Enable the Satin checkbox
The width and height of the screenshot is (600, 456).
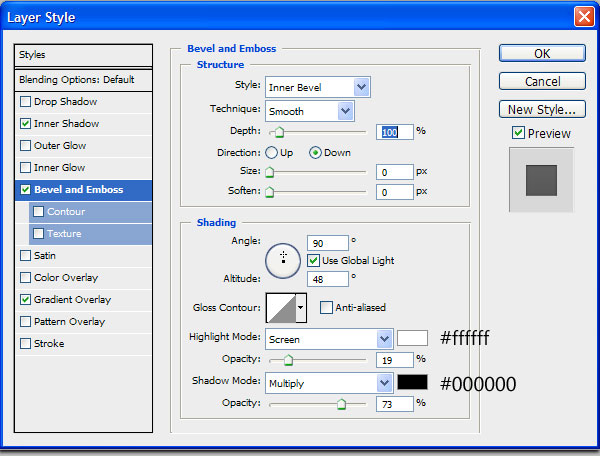(x=25, y=255)
